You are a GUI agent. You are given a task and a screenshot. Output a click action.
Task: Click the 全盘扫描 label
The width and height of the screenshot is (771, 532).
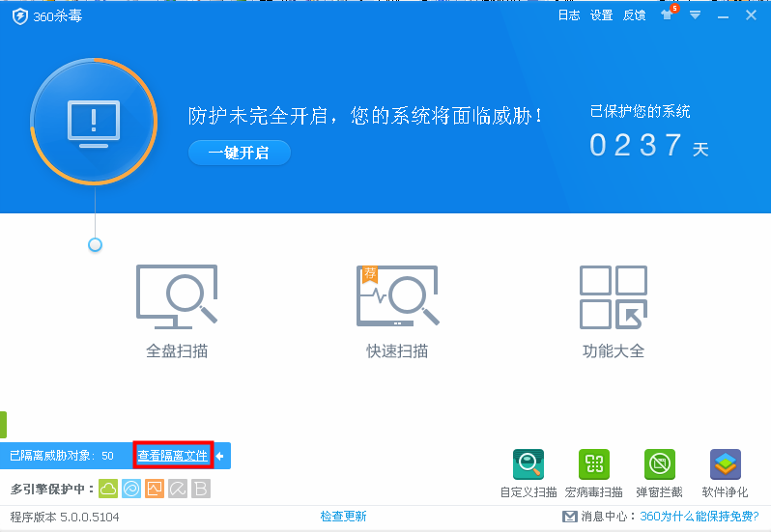177,350
